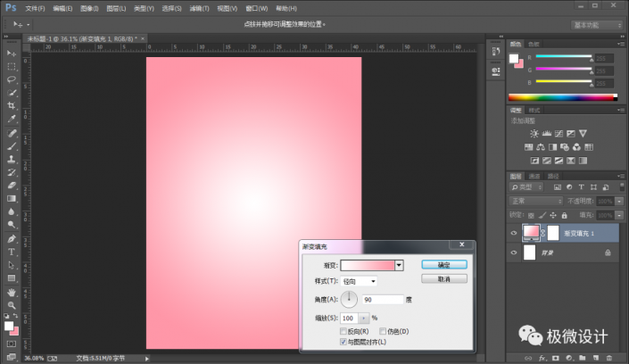This screenshot has width=629, height=364.
Task: Enable the 反向(R) reverse checkbox
Action: 343,331
